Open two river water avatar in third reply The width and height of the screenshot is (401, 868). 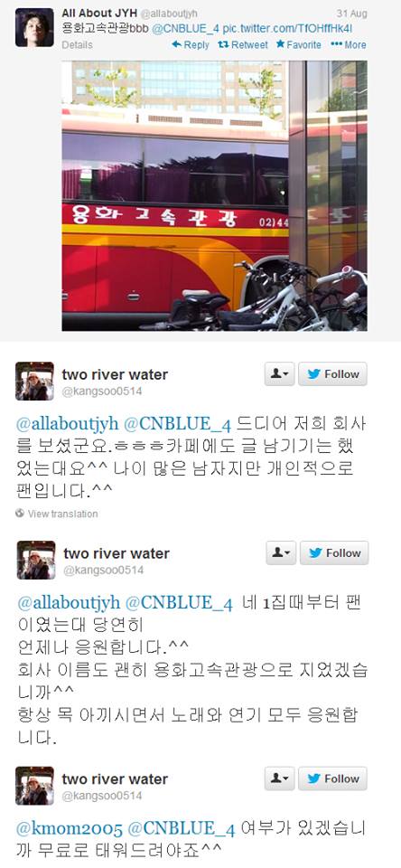[34, 786]
